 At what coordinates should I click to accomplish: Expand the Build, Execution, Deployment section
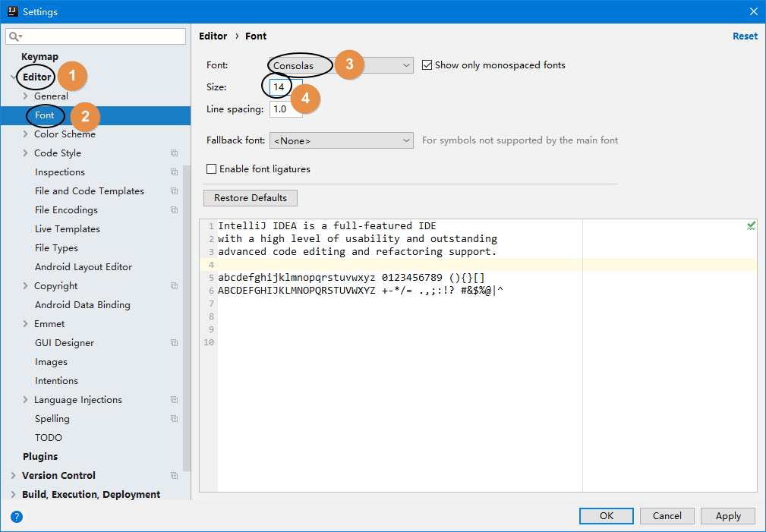pos(13,495)
